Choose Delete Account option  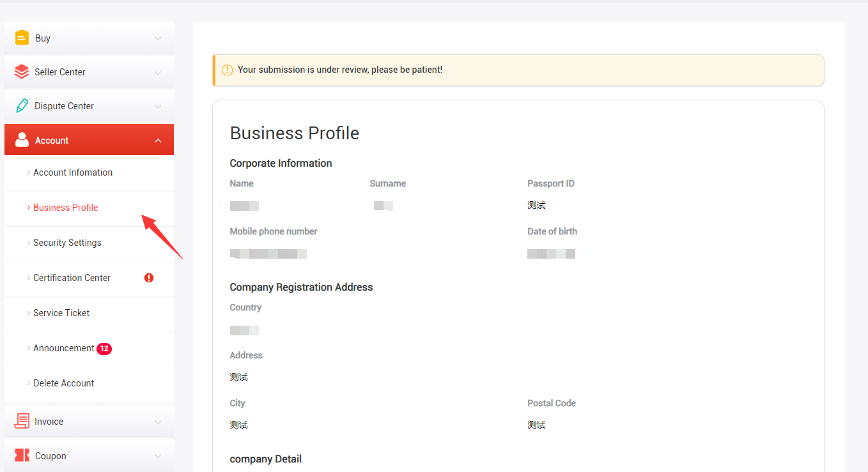point(63,383)
